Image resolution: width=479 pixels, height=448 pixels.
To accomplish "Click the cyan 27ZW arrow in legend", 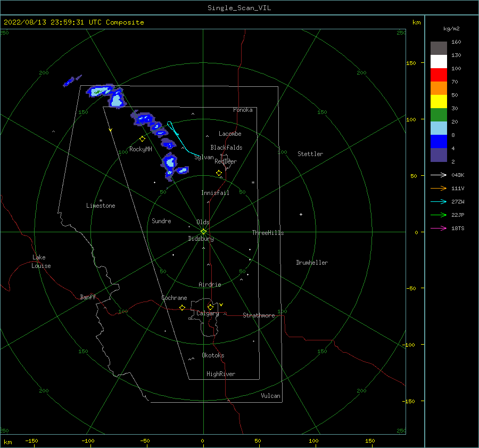I will pyautogui.click(x=439, y=201).
